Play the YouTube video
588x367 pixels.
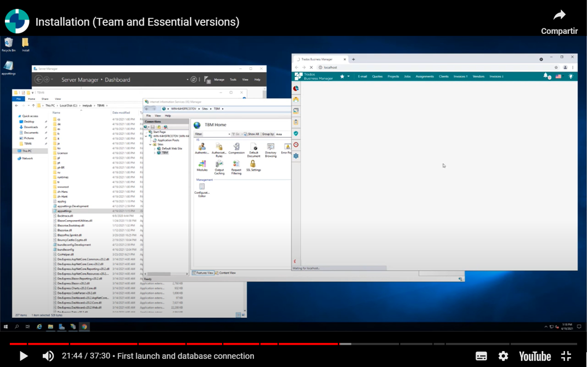pos(23,356)
